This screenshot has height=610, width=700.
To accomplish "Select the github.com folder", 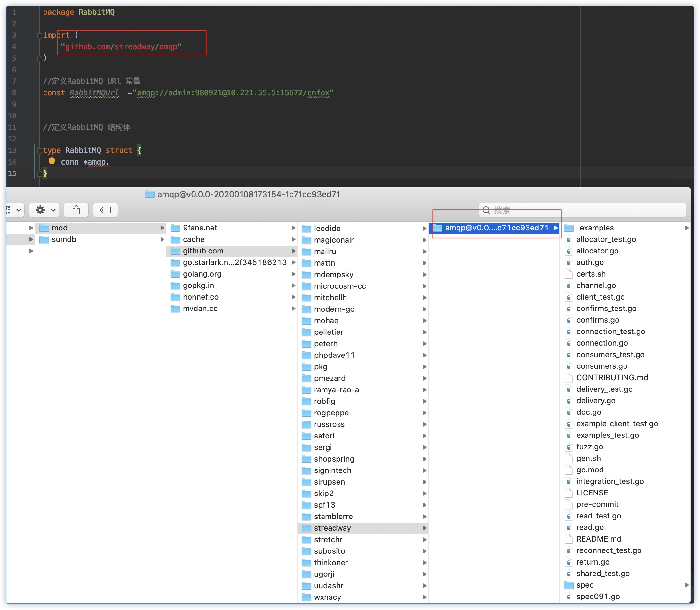I will coord(232,251).
